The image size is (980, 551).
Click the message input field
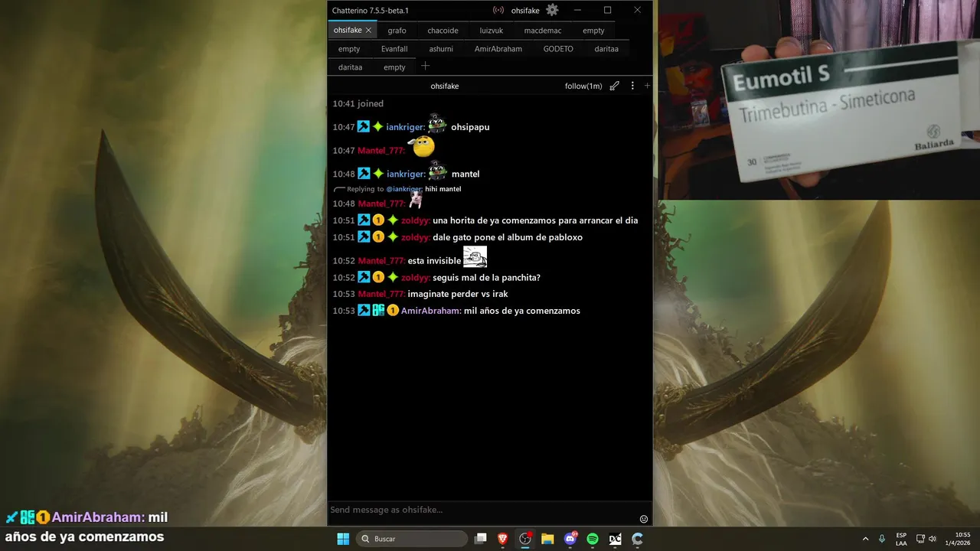(482, 510)
